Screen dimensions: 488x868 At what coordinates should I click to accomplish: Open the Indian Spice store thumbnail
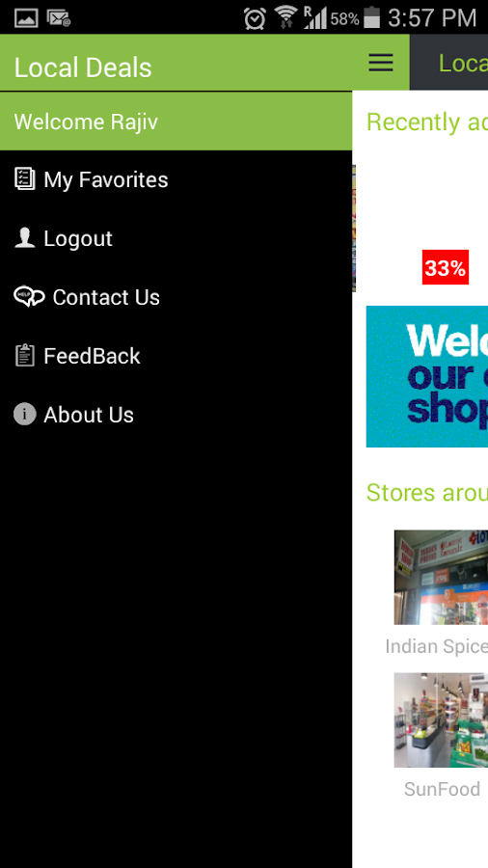(x=441, y=578)
